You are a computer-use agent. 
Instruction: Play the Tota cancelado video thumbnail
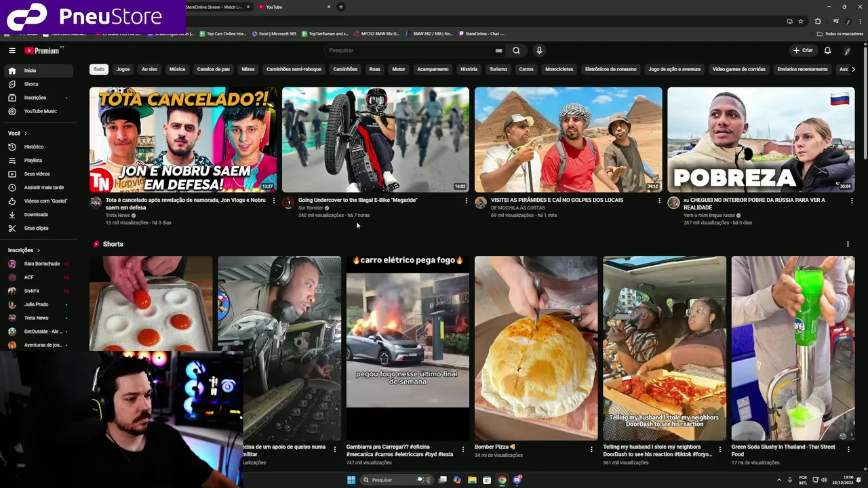(183, 140)
